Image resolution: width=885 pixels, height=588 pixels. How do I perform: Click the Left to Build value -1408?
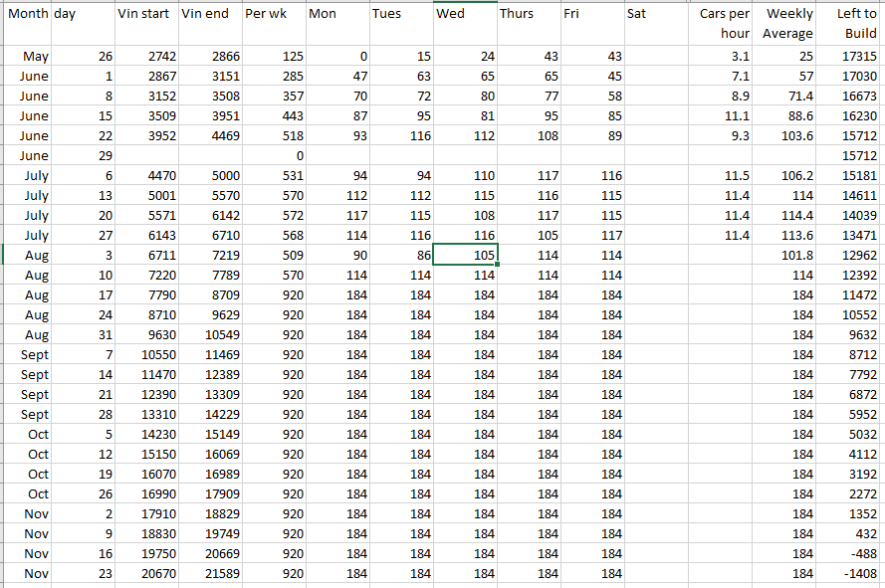point(849,574)
